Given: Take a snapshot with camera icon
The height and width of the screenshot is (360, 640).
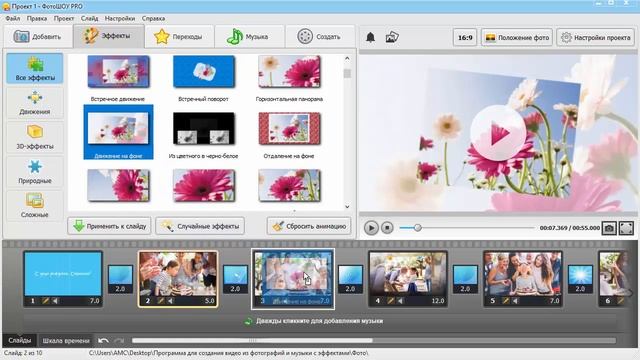Looking at the screenshot, I should pyautogui.click(x=609, y=228).
